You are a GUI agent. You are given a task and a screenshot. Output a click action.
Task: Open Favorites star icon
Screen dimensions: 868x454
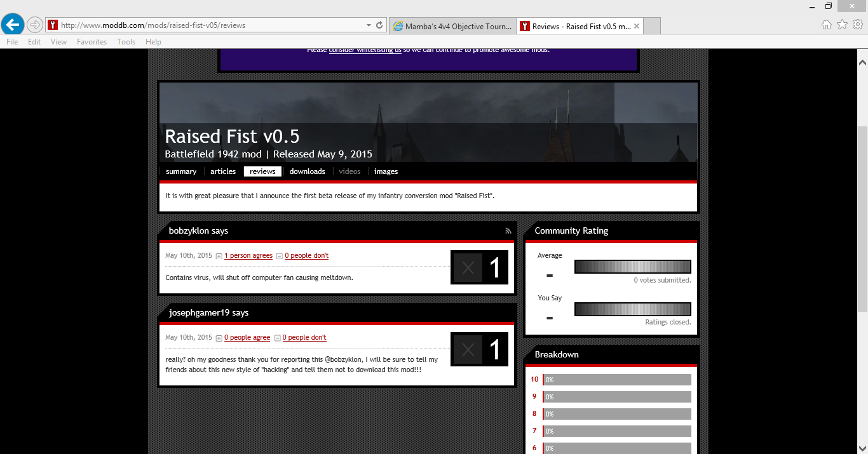pos(843,25)
